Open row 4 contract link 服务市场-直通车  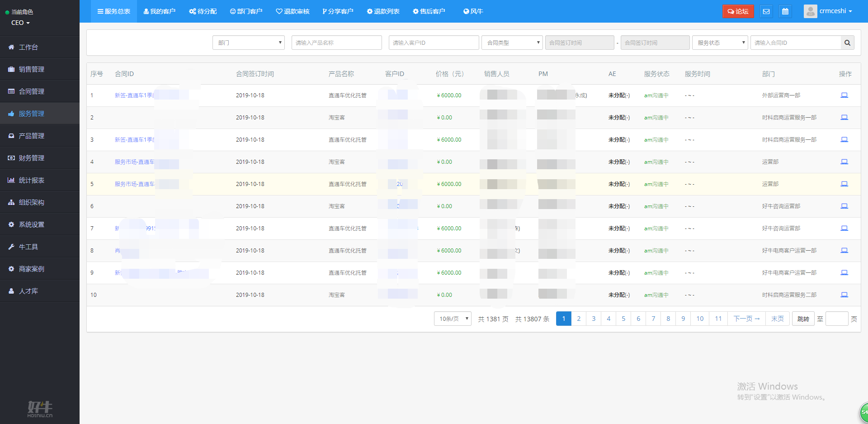(134, 162)
